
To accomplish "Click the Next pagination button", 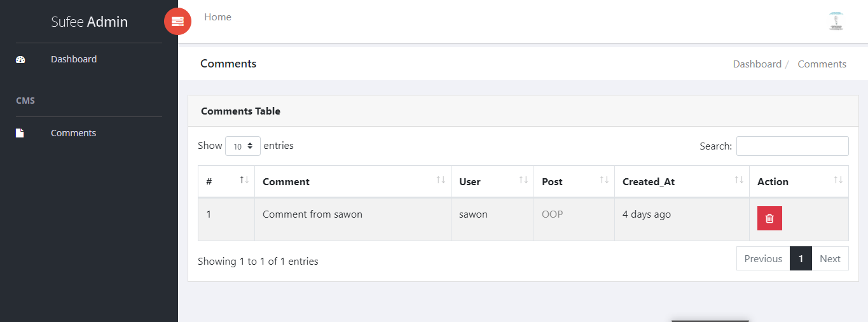I will tap(830, 259).
